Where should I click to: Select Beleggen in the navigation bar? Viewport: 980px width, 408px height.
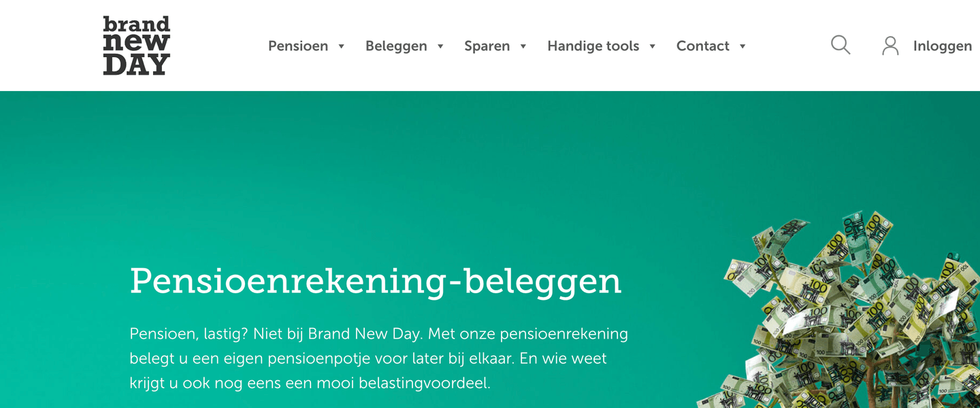[396, 46]
